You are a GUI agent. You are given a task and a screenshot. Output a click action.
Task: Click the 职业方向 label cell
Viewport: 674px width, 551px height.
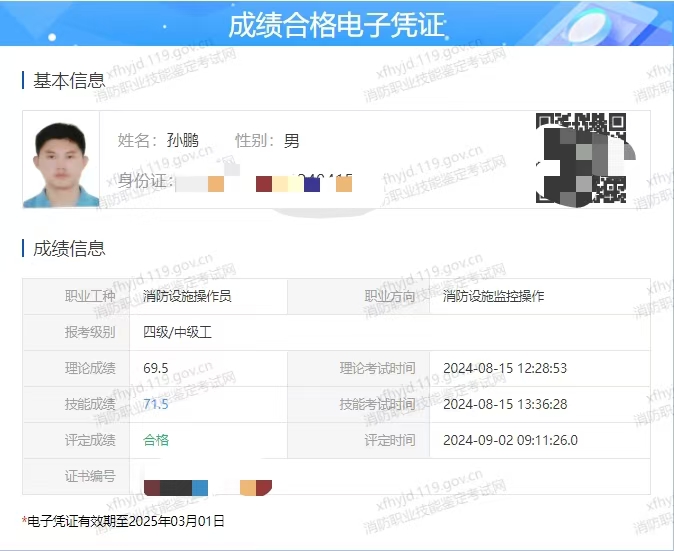coord(389,296)
